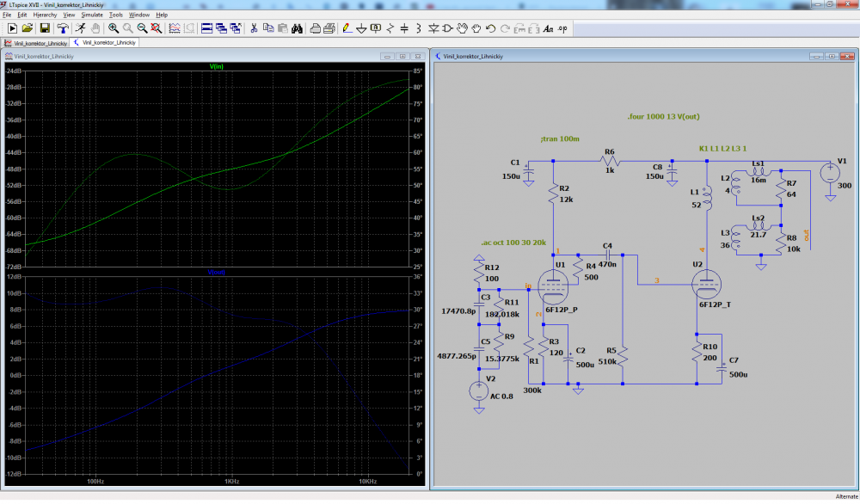Click the Find binoculars icon
The image size is (860, 504).
pos(296,28)
